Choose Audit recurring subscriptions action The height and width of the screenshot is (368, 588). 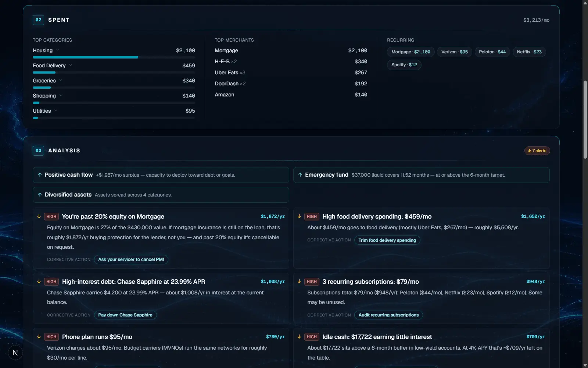click(x=388, y=315)
